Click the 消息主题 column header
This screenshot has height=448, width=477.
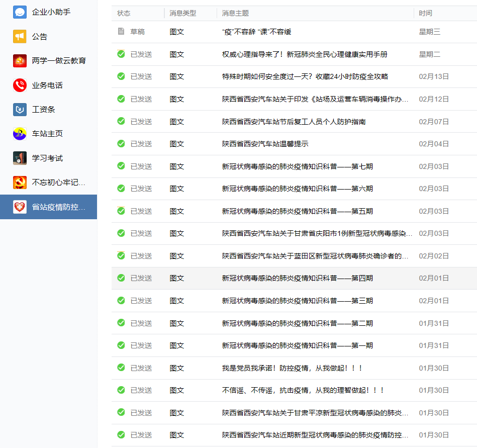[235, 14]
